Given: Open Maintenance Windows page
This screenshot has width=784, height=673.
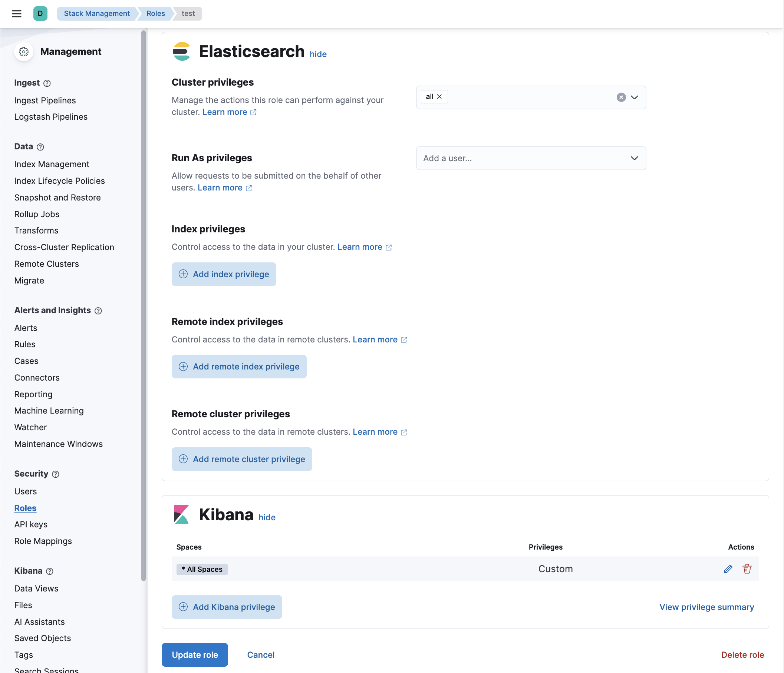Looking at the screenshot, I should (58, 444).
